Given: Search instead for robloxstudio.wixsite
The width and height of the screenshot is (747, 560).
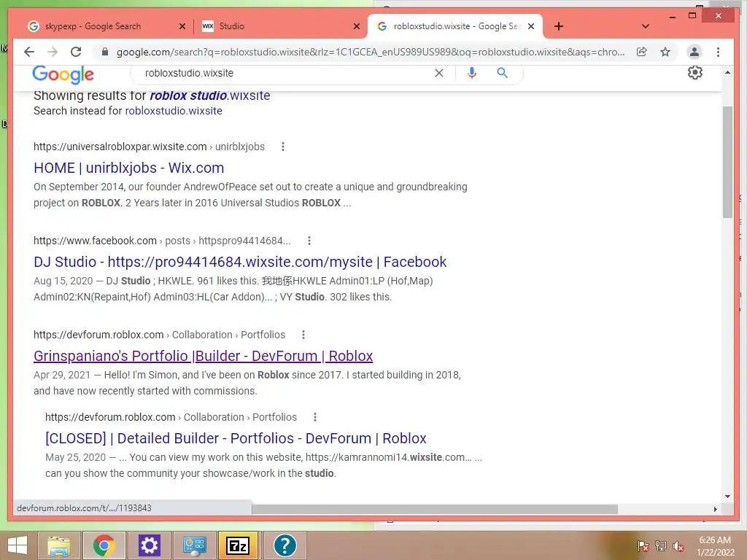Looking at the screenshot, I should (174, 111).
